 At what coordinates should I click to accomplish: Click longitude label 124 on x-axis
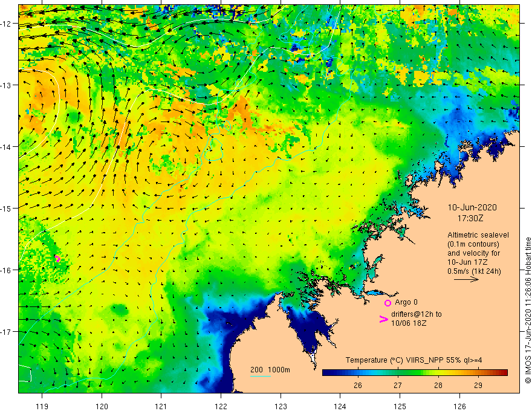pos(340,406)
